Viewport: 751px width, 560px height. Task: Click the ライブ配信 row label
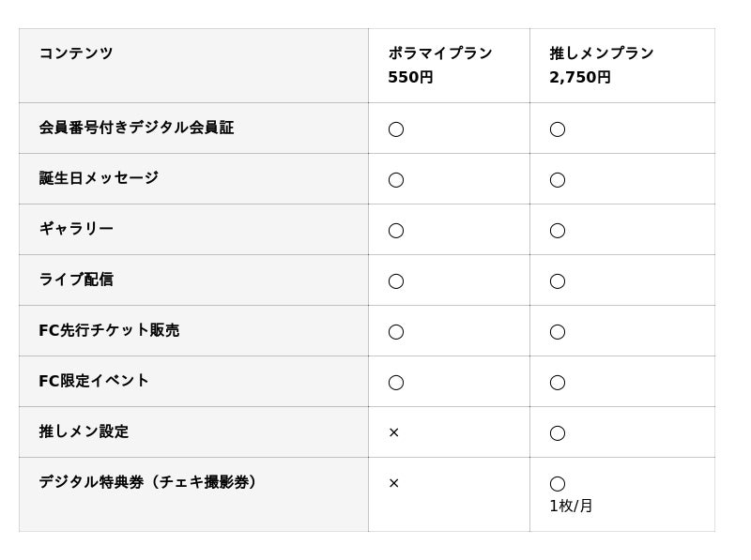tap(76, 280)
